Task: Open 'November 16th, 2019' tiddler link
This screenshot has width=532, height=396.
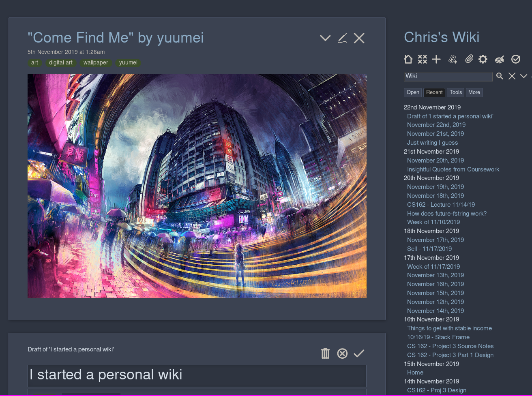Action: [435, 284]
